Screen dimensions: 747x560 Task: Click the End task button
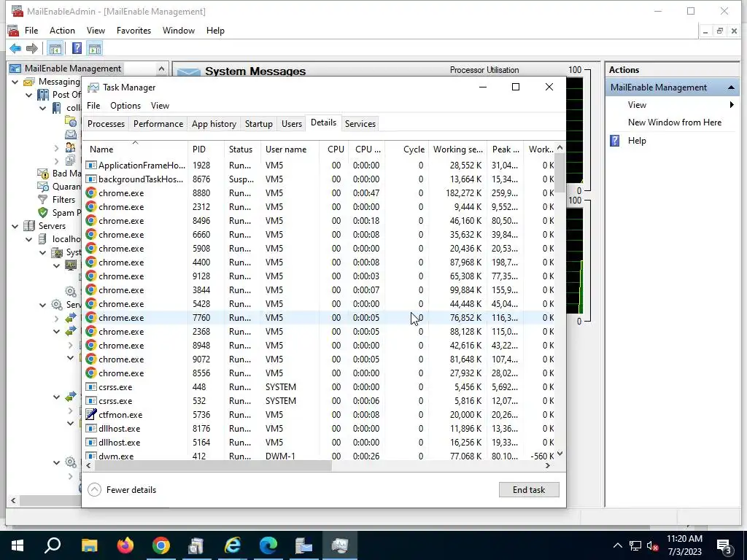click(x=529, y=489)
